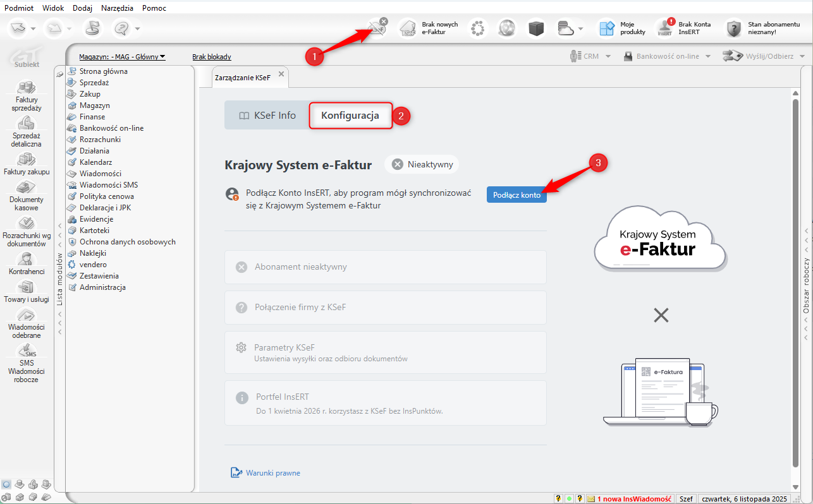The height and width of the screenshot is (504, 813).
Task: Open the SMS Wiadomości robocze shortcut
Action: [x=27, y=364]
